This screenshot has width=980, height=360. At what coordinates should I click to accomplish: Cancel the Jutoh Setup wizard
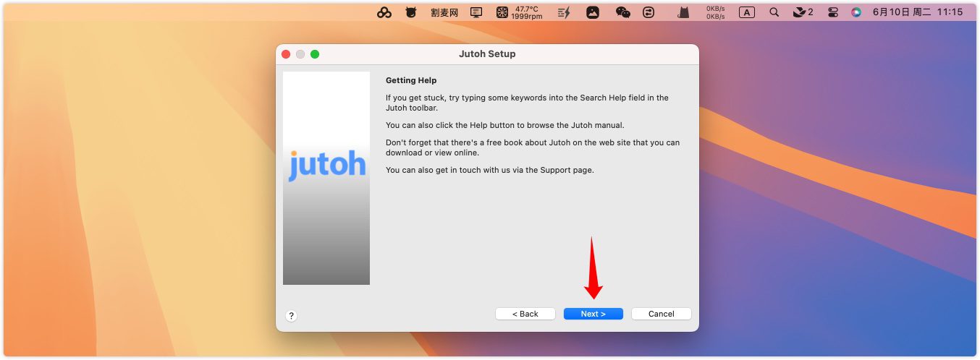coord(661,314)
